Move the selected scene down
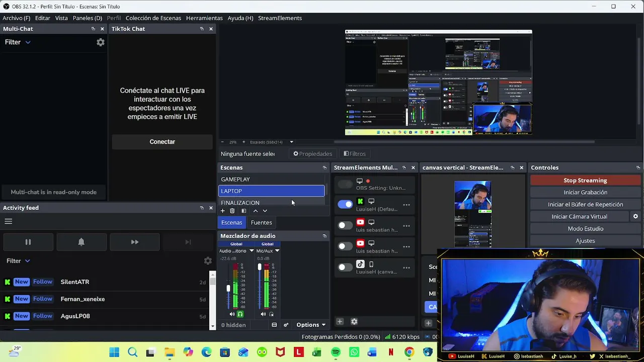The width and height of the screenshot is (644, 362). point(265,211)
